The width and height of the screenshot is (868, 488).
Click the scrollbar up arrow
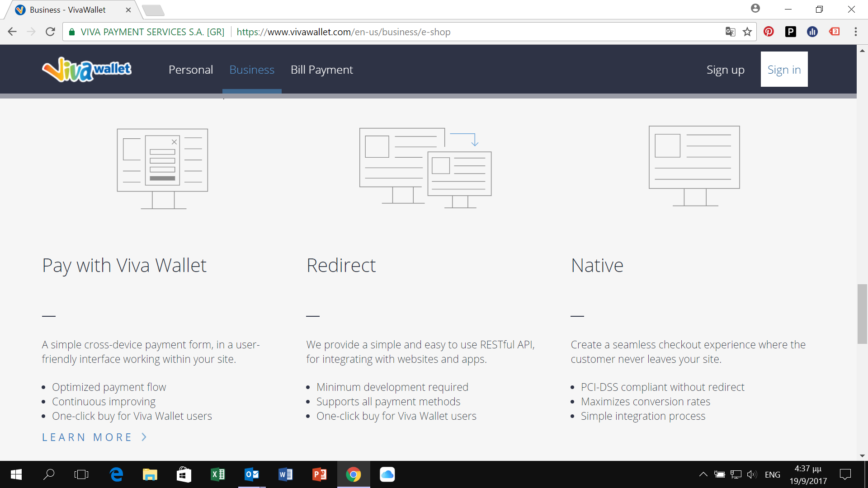pos(862,50)
